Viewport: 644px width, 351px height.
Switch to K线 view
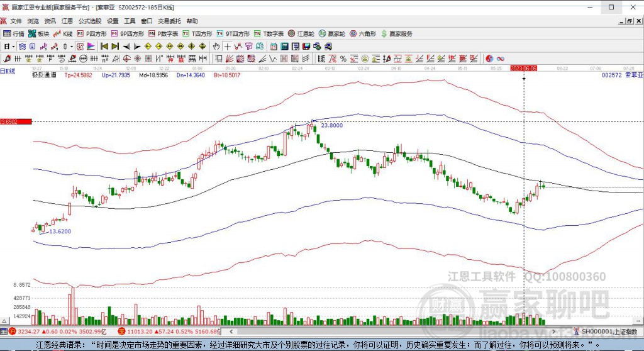coord(63,34)
